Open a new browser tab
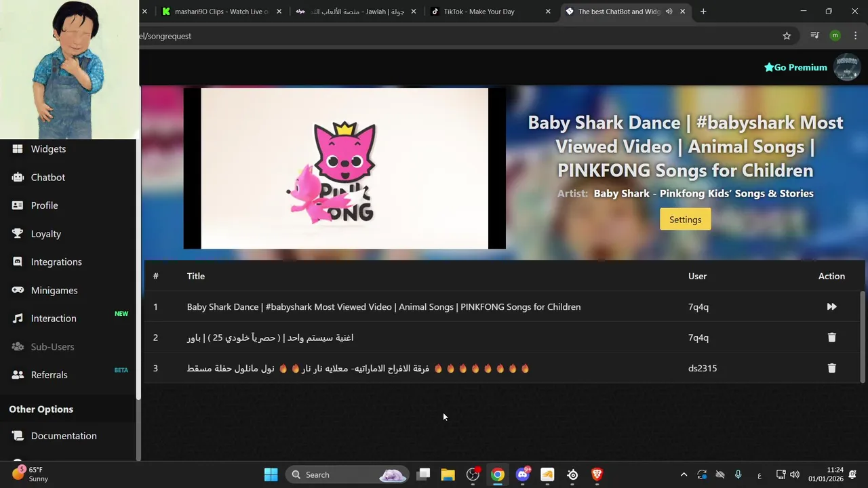868x488 pixels. point(703,12)
